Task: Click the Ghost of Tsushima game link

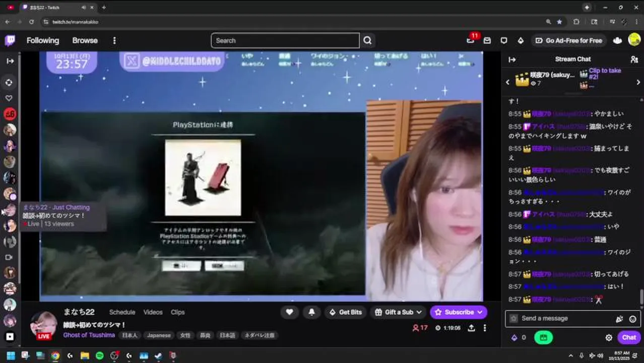Action: [89, 335]
